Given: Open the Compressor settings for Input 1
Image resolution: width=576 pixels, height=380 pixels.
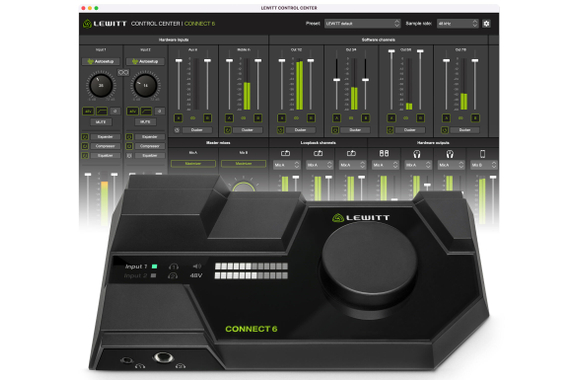Looking at the screenshot, I should (x=105, y=146).
